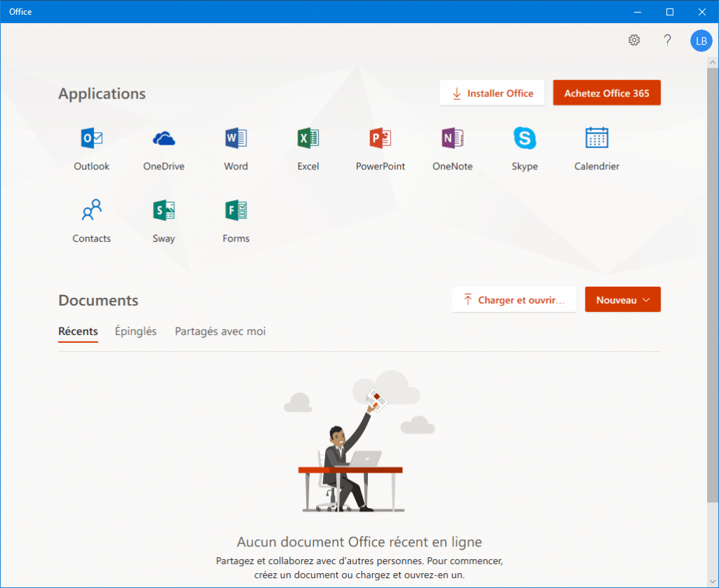
Task: Open the Contacts app
Action: click(x=92, y=221)
